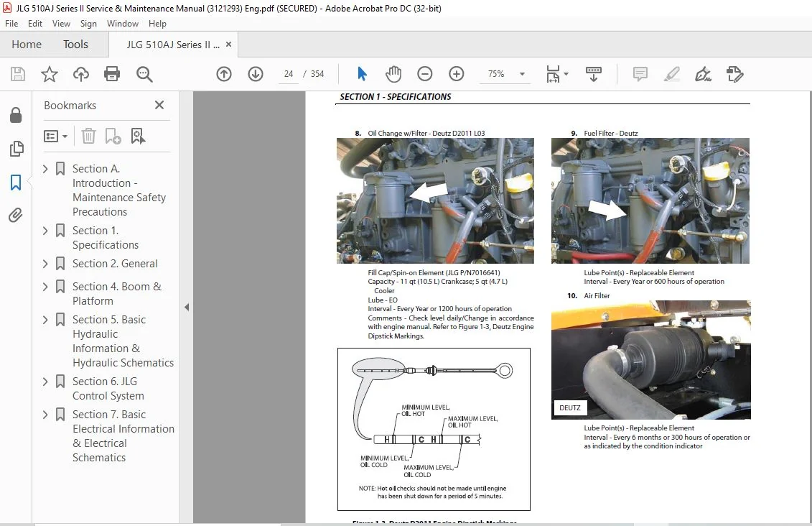Expand Section 6 JLG Control System bookmark

pyautogui.click(x=45, y=382)
